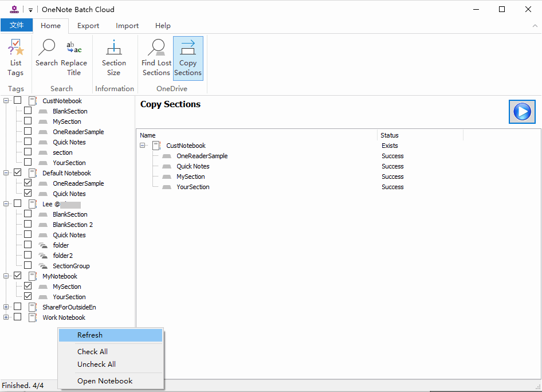Click the blue Run arrow button

coord(522,111)
